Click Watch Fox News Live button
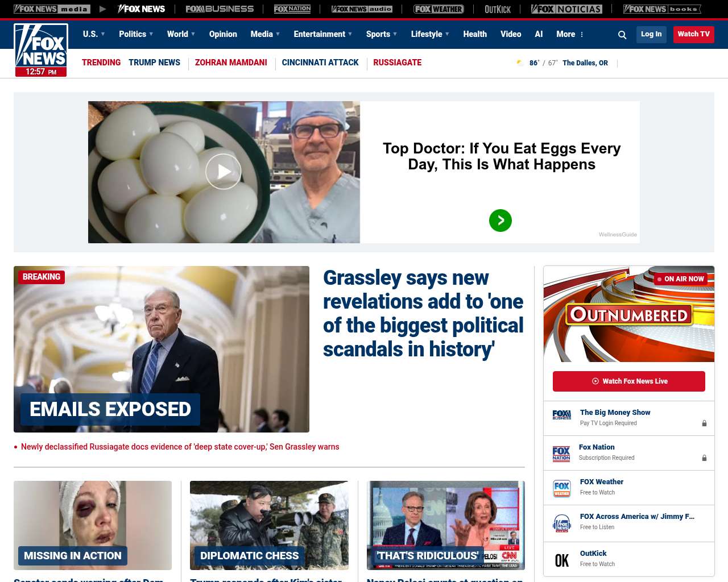This screenshot has width=728, height=582. 629,381
